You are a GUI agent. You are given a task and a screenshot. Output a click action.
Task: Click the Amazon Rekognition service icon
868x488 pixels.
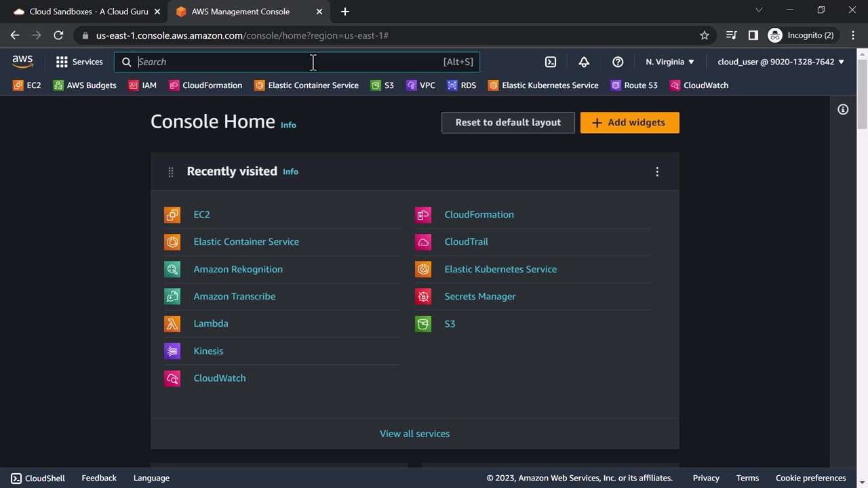click(172, 269)
